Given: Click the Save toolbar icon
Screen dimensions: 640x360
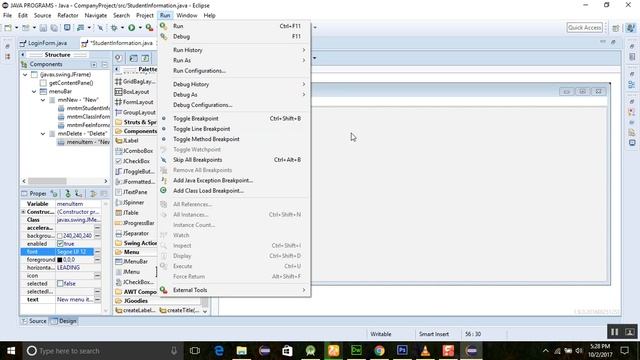Looking at the screenshot, I should coord(43,27).
